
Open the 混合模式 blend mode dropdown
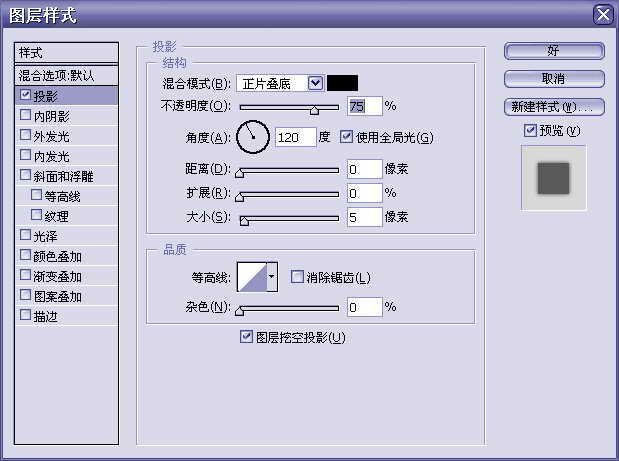click(x=316, y=83)
